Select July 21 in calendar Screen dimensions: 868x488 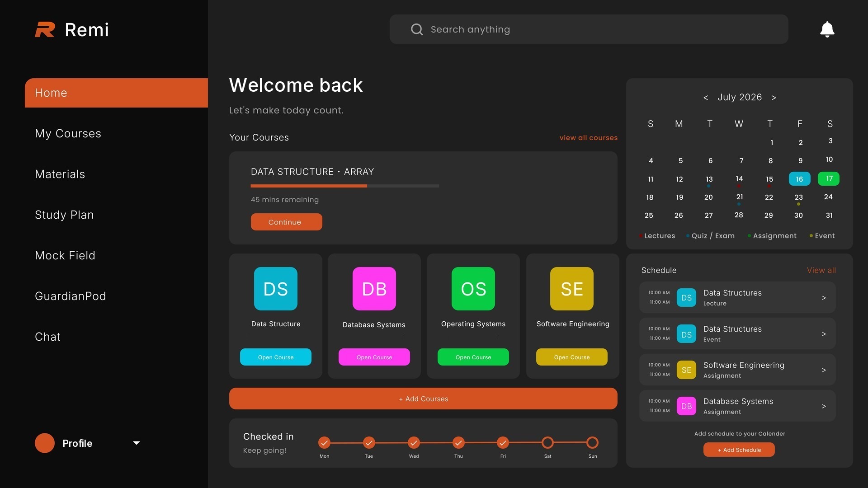click(740, 197)
